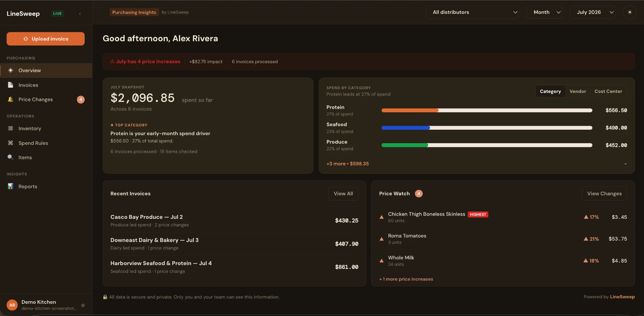644x316 pixels.
Task: Click the Inventory grid icon
Action: [x=11, y=128]
